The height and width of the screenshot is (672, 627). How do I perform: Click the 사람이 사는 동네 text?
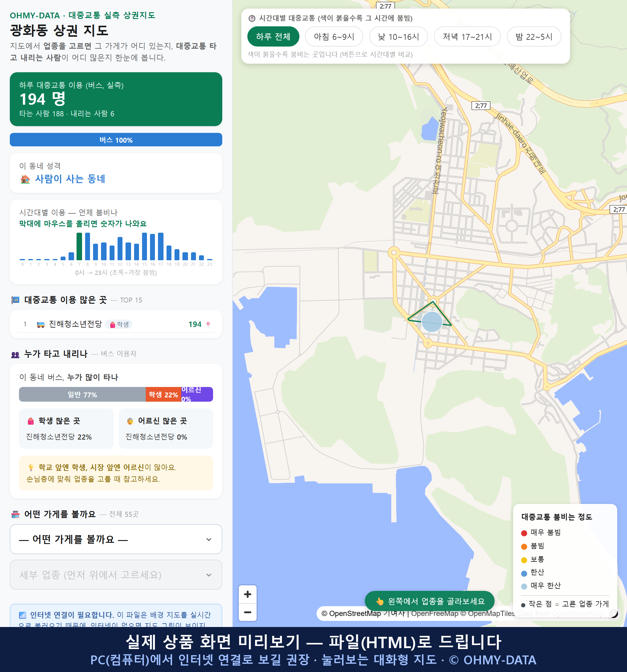tap(70, 179)
